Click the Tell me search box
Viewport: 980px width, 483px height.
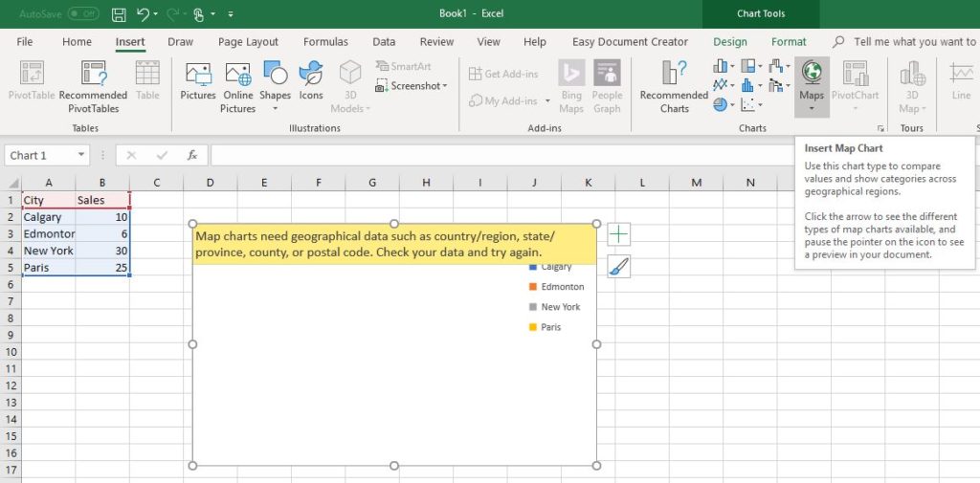tap(914, 42)
